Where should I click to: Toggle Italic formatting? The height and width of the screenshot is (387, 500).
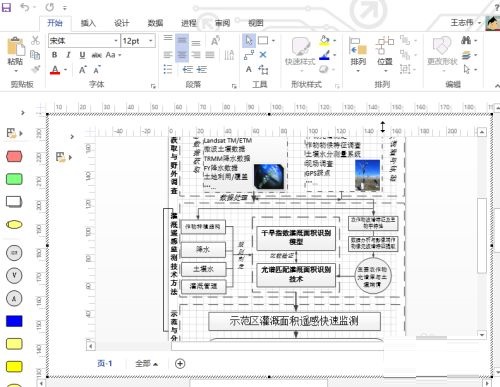[68, 55]
